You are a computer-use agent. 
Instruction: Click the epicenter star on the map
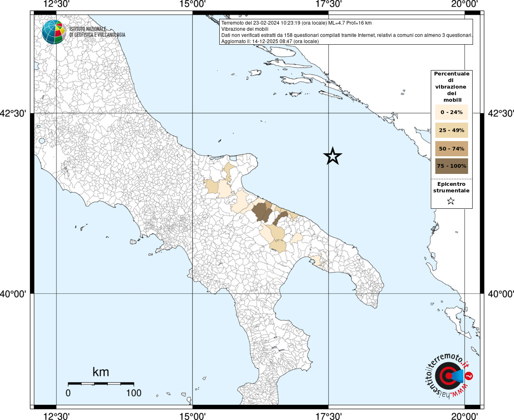[x=332, y=156]
